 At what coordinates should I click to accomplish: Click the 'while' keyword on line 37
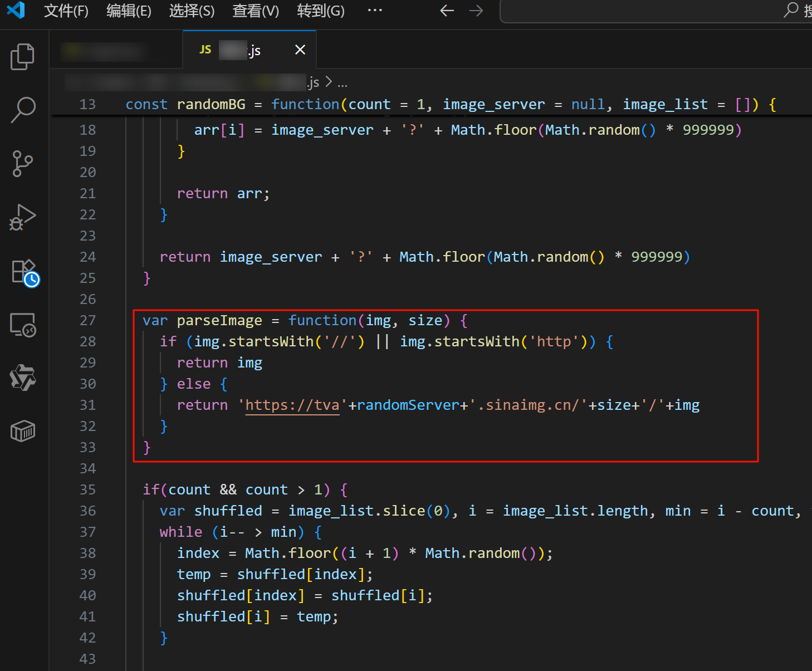(x=181, y=532)
